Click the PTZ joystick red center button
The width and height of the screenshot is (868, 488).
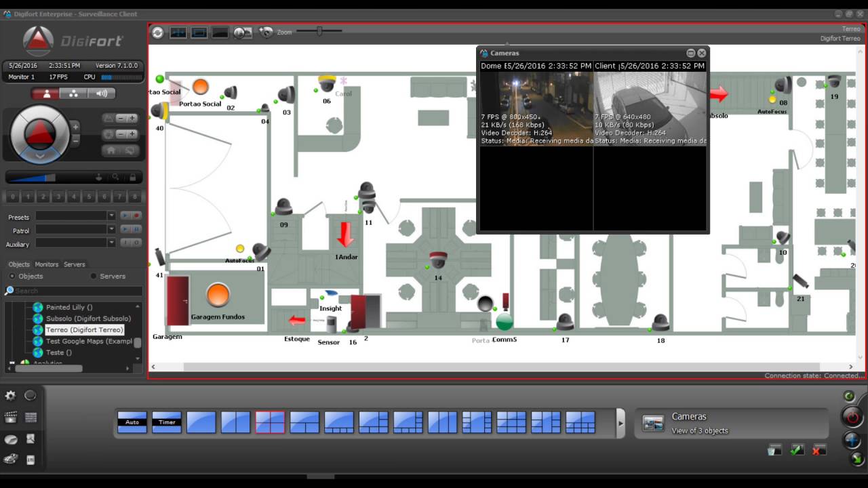point(40,134)
